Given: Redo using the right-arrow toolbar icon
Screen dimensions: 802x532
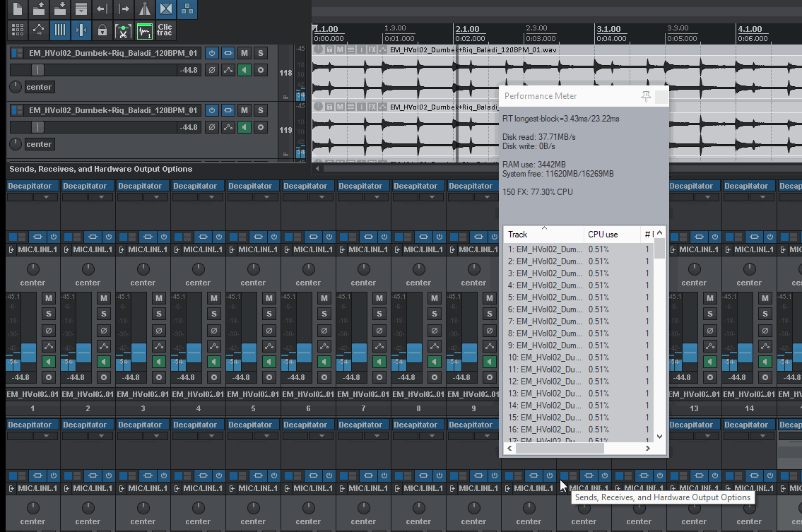Looking at the screenshot, I should 123,8.
